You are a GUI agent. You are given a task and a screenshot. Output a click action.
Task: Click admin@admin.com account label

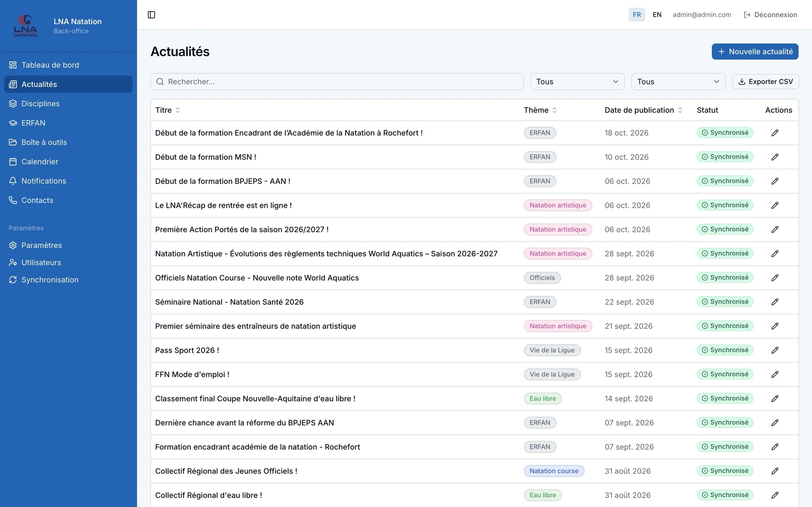pyautogui.click(x=702, y=15)
